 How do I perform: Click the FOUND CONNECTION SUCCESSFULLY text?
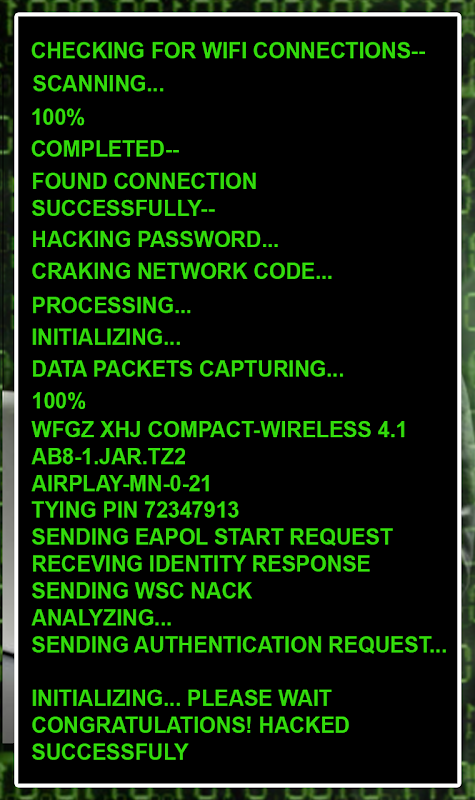[x=144, y=194]
